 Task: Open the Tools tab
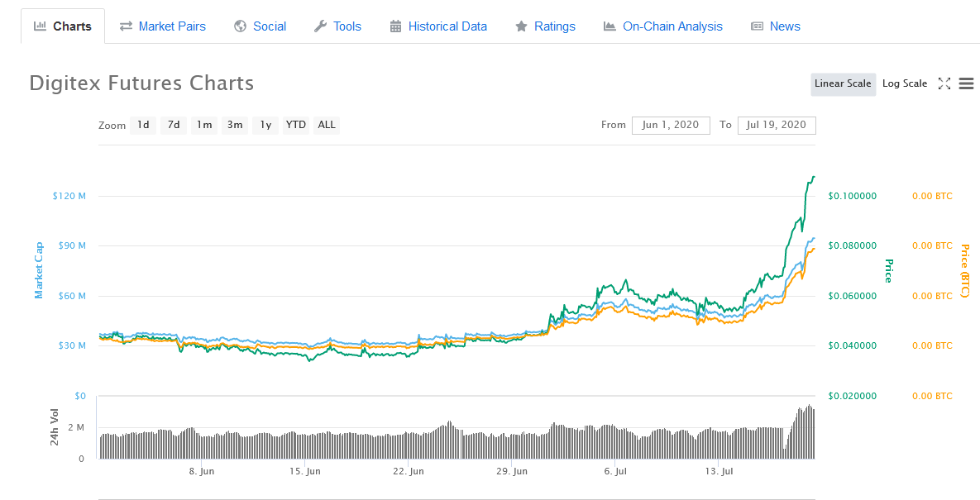pos(337,26)
